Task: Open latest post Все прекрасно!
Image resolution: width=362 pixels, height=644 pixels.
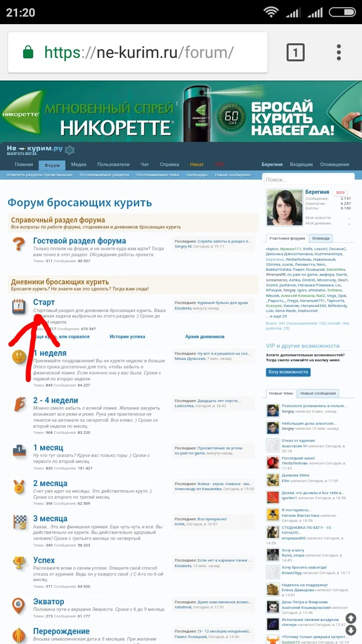Action: (x=212, y=519)
